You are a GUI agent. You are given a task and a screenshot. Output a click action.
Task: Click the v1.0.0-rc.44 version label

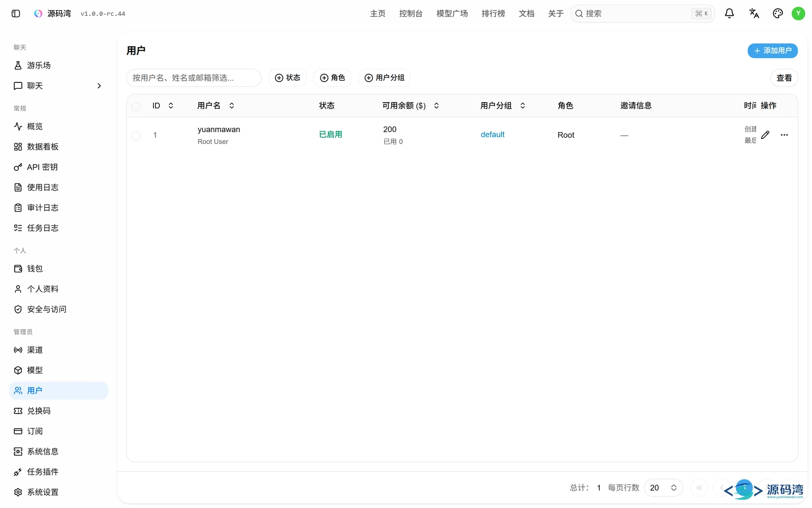[x=103, y=14]
